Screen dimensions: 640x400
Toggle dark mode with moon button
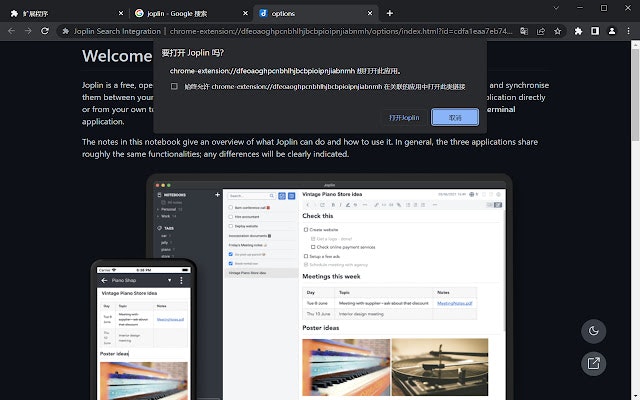[x=593, y=331]
